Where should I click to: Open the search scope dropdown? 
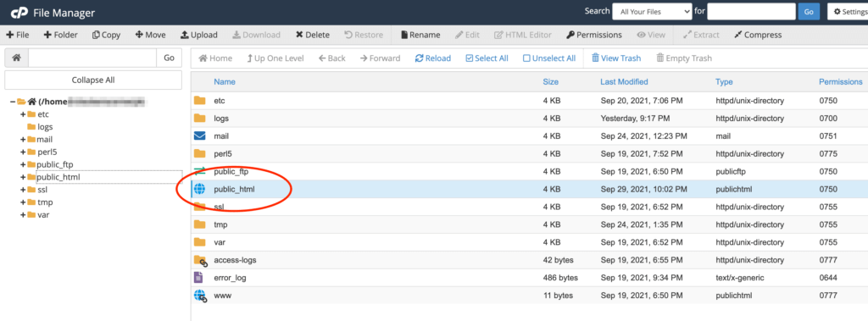tap(652, 12)
